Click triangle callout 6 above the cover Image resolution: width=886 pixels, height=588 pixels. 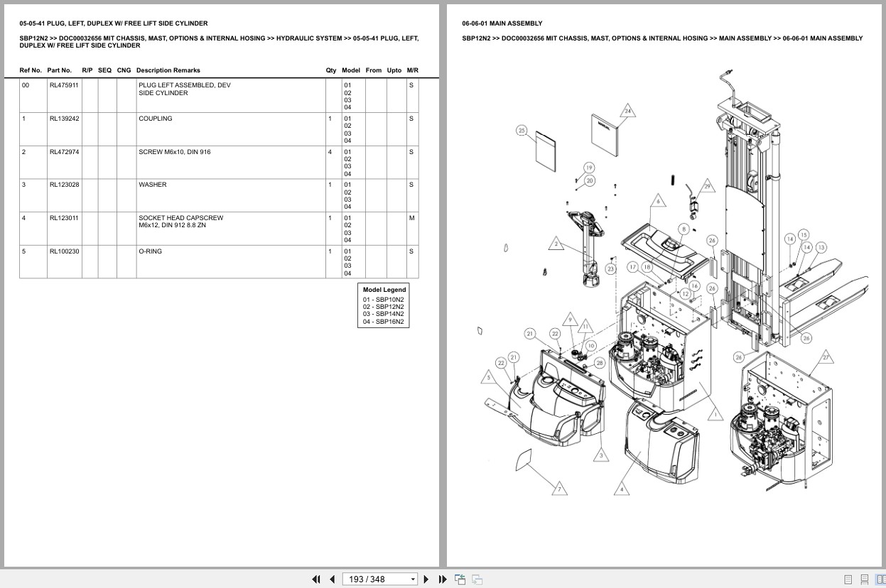click(658, 202)
